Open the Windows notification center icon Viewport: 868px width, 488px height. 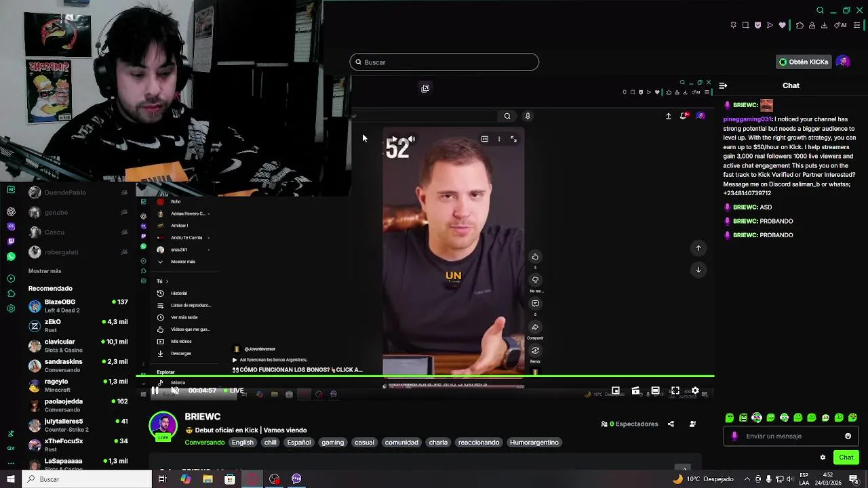(854, 479)
